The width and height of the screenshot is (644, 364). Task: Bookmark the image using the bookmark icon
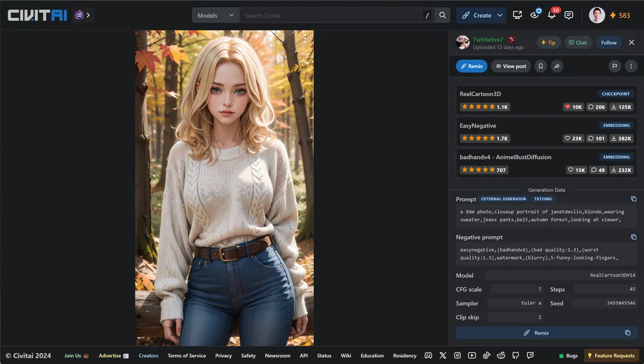tap(540, 65)
